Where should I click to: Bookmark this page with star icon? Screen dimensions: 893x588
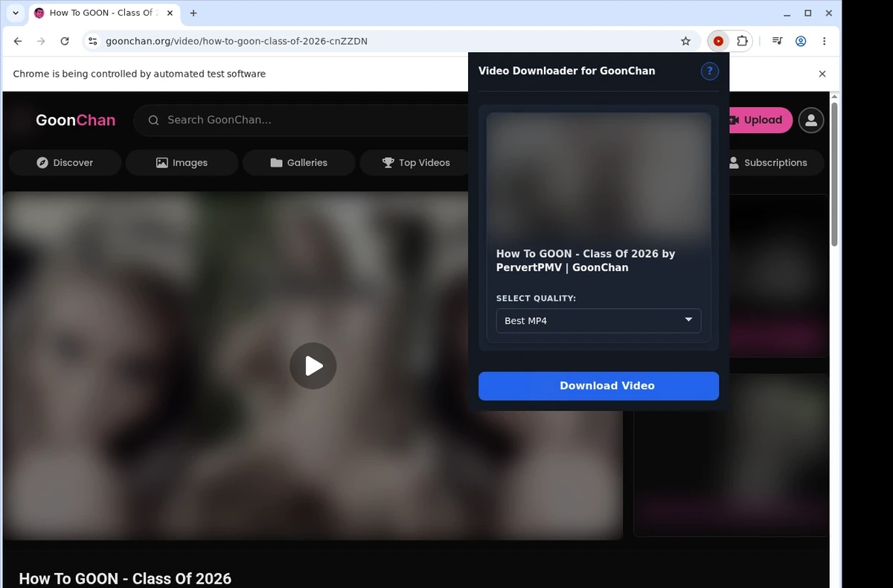685,41
